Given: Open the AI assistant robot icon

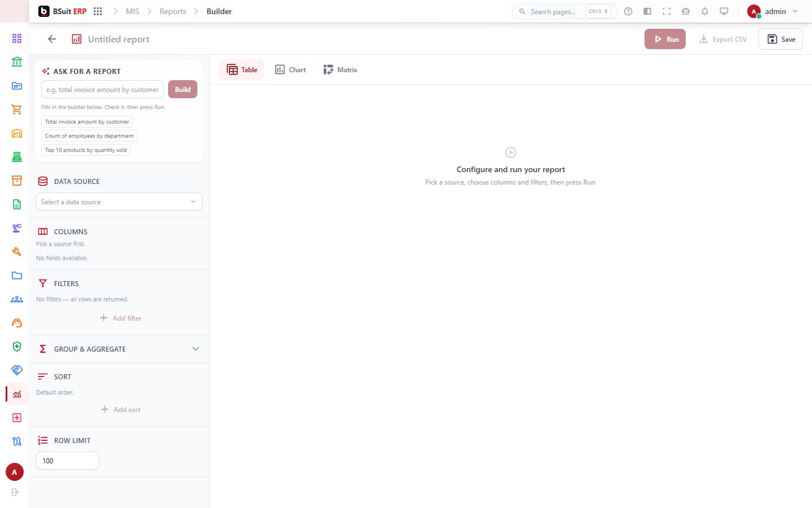Looking at the screenshot, I should (686, 11).
